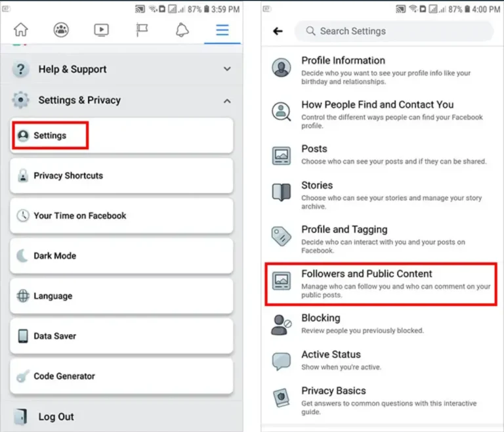The height and width of the screenshot is (432, 504).
Task: Tap the Stories book icon
Action: (282, 192)
